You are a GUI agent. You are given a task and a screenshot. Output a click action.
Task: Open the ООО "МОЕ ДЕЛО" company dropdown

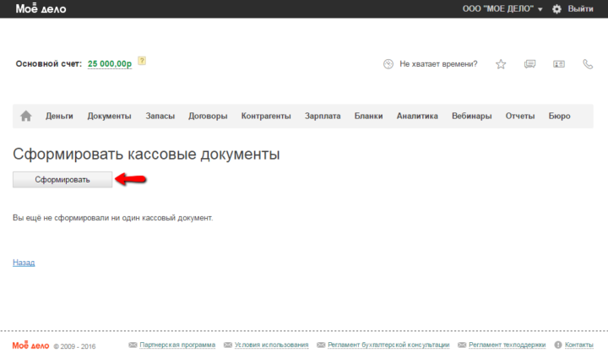coord(502,8)
